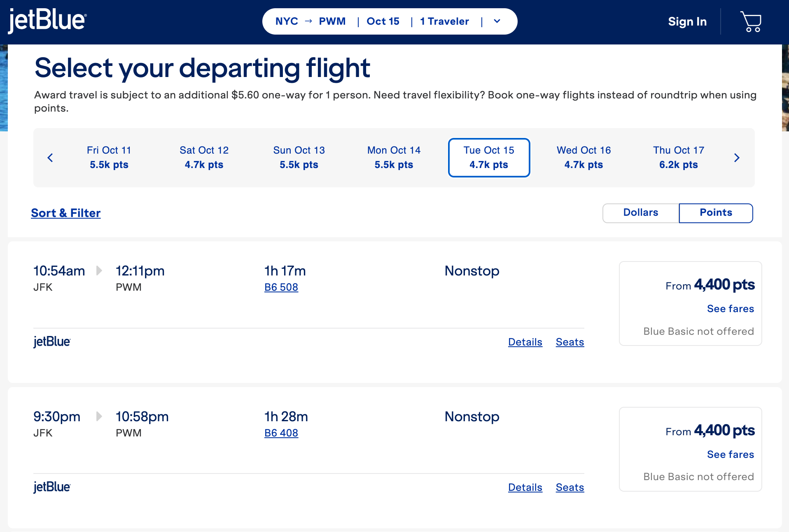Expand the trip search summary chevron
The height and width of the screenshot is (532, 789).
click(x=497, y=21)
